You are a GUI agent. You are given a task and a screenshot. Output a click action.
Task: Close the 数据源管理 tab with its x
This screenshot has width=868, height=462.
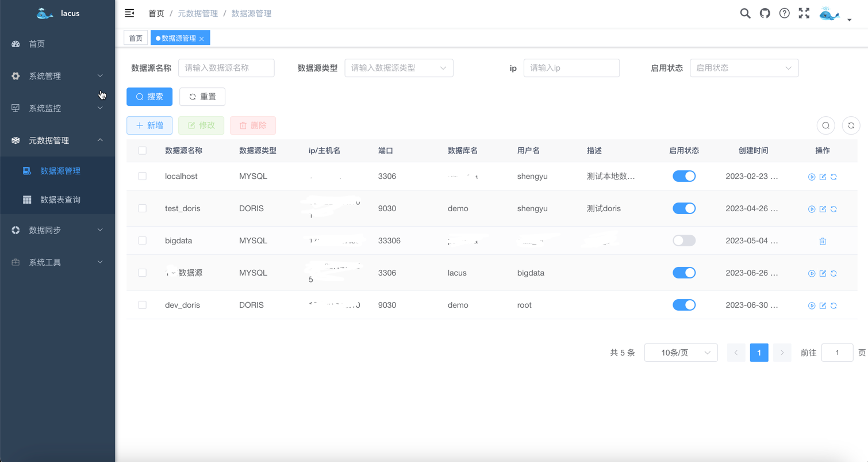[202, 39]
